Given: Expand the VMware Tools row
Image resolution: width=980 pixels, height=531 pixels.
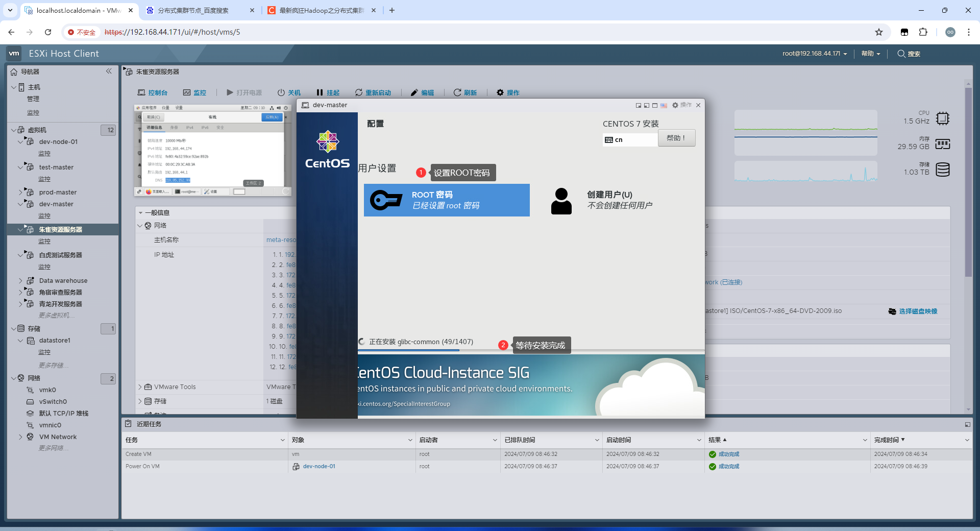Looking at the screenshot, I should point(140,387).
